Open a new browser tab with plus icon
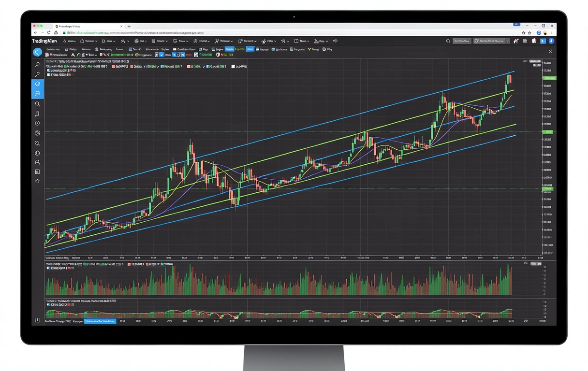588x371 pixels. pos(129,26)
